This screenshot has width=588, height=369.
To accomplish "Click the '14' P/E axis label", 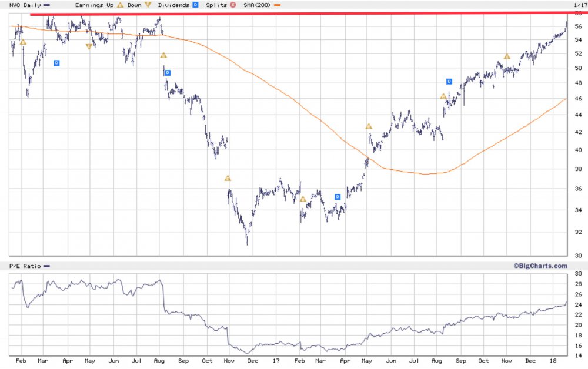I will tap(578, 355).
